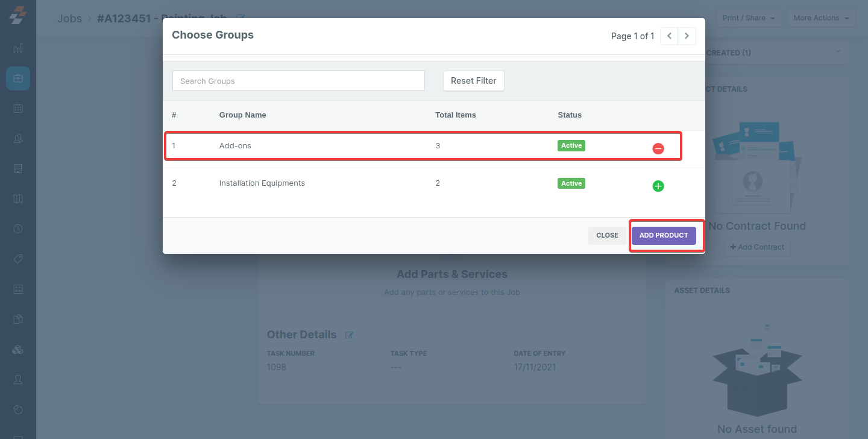868x439 pixels.
Task: Open the Print / Share dropdown
Action: tap(749, 18)
